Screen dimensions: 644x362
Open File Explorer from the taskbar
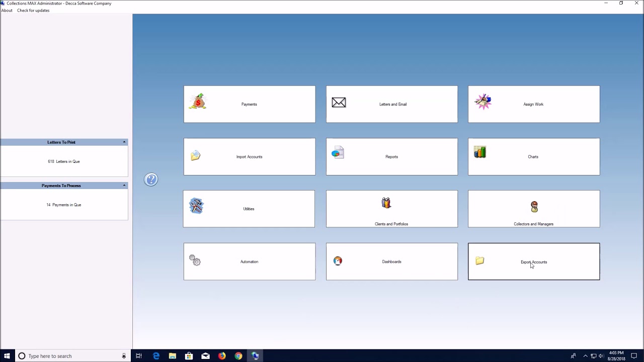tap(173, 356)
